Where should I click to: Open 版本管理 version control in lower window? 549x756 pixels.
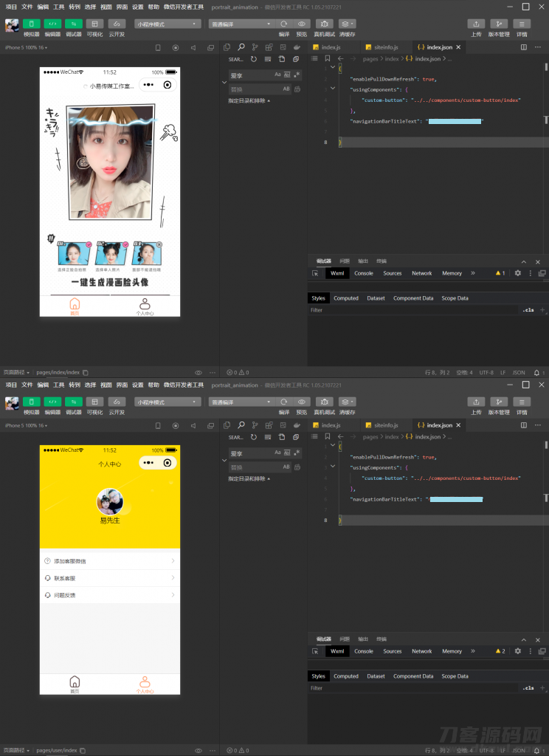[x=499, y=402]
